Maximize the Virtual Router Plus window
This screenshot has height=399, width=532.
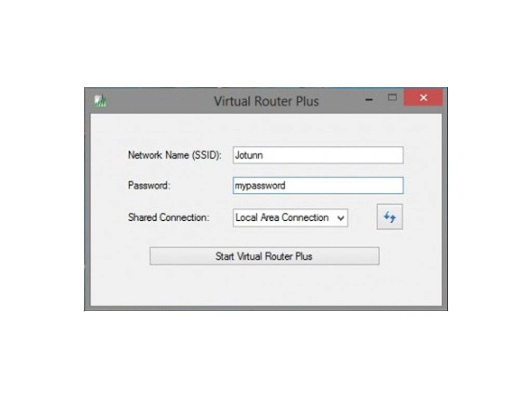392,98
